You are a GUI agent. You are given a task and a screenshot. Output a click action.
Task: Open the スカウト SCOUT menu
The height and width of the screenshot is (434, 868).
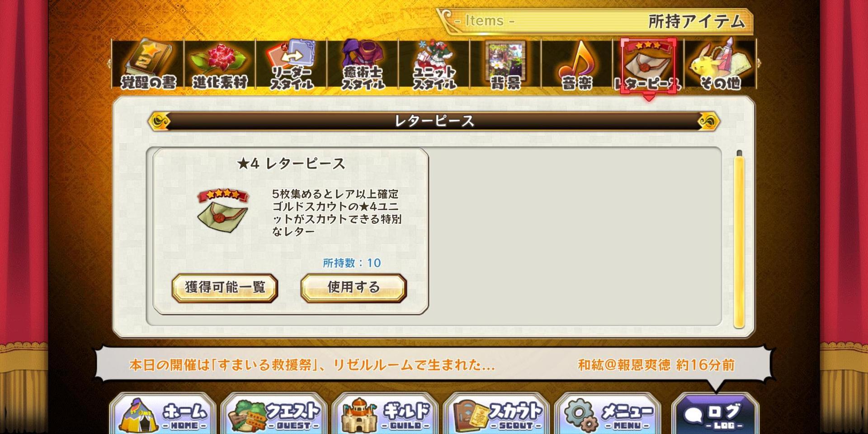(496, 414)
